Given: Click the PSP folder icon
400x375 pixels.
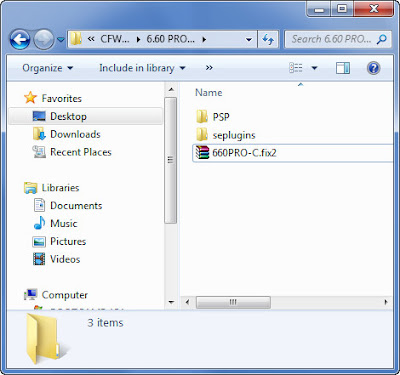Looking at the screenshot, I should click(202, 117).
